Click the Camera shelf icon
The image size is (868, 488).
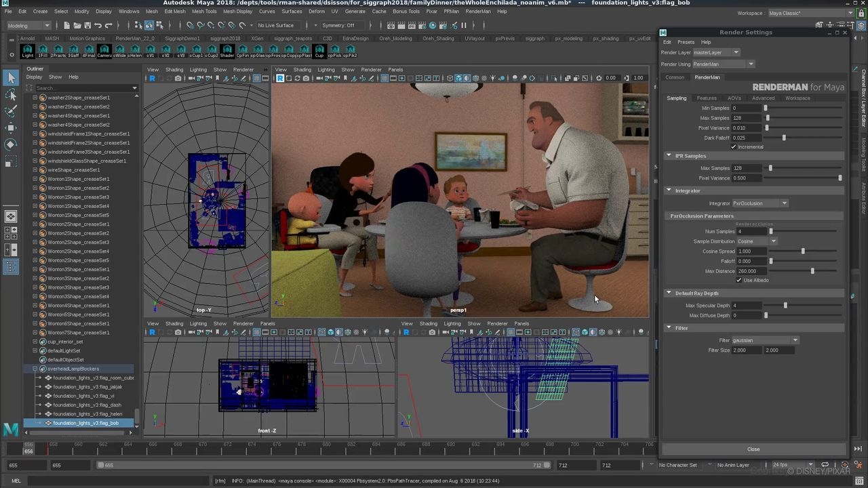tap(104, 51)
